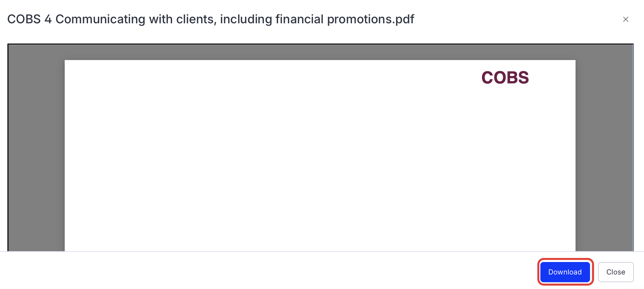Viewport: 644px width, 289px height.
Task: Click the blank white PDF page area
Action: click(304, 162)
